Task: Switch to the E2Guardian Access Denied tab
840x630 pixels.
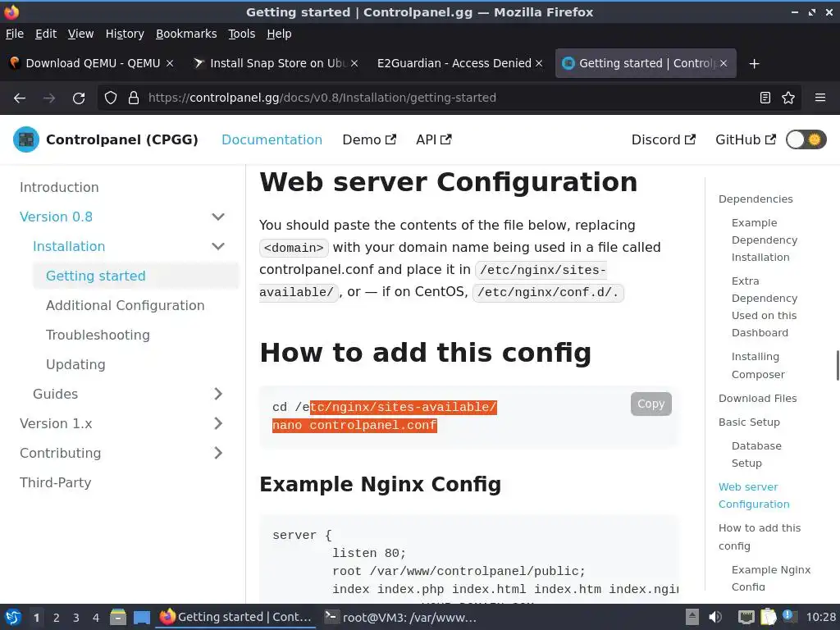Action: 459,63
